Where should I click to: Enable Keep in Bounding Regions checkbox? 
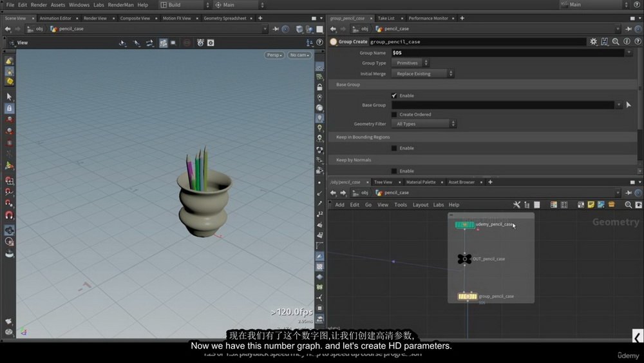click(394, 148)
